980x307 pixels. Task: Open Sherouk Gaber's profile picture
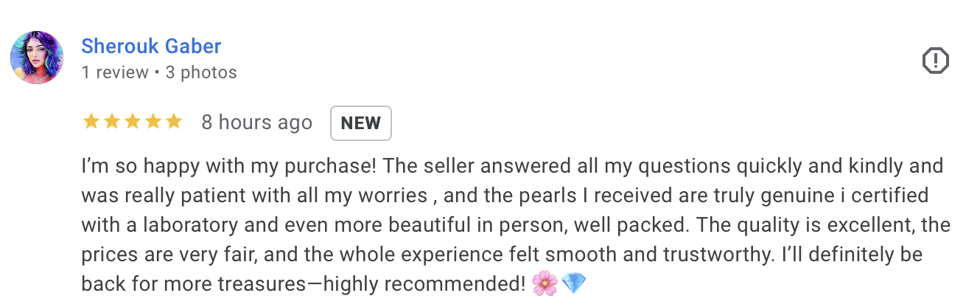(x=37, y=58)
